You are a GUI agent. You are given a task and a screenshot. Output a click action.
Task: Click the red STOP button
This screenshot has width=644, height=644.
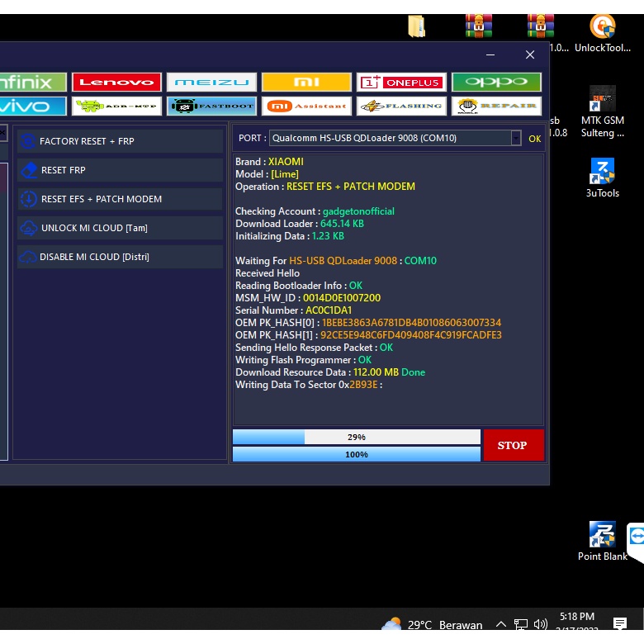point(514,445)
